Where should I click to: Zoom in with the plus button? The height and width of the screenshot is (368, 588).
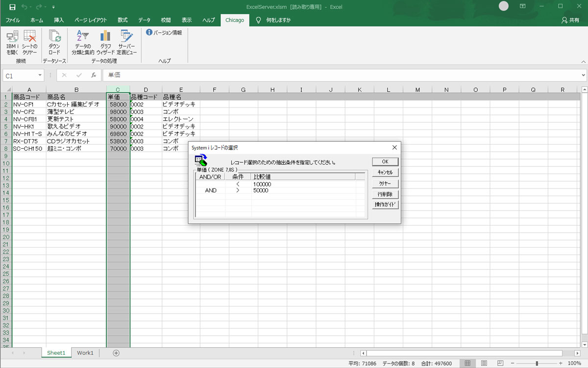[x=561, y=363]
